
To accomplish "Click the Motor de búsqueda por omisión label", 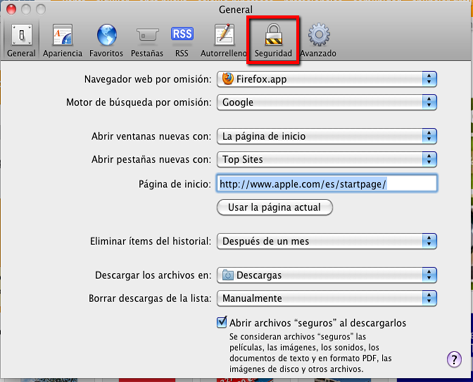I will [x=139, y=102].
